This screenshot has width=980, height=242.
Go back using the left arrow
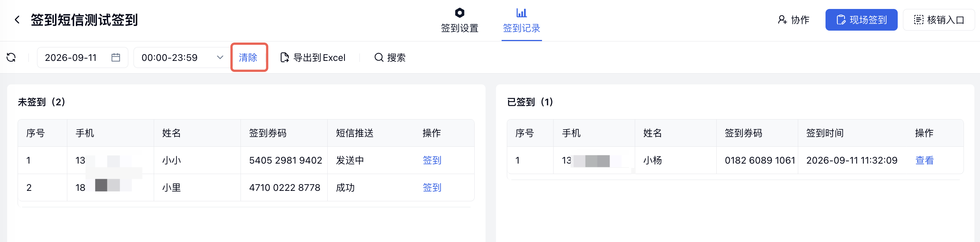pyautogui.click(x=17, y=20)
